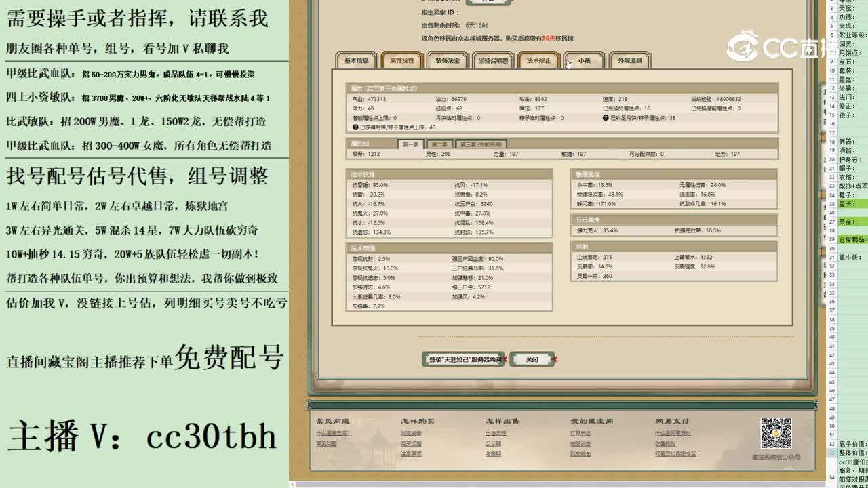Switch to the 基本信息 tab
The height and width of the screenshot is (488, 868).
355,60
